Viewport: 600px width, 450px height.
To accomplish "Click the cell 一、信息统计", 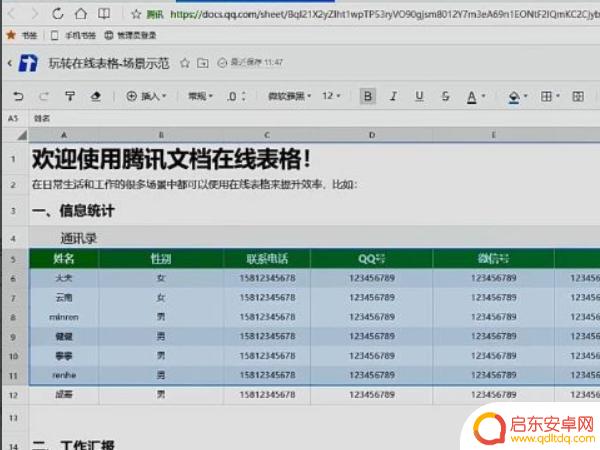I will pos(73,210).
